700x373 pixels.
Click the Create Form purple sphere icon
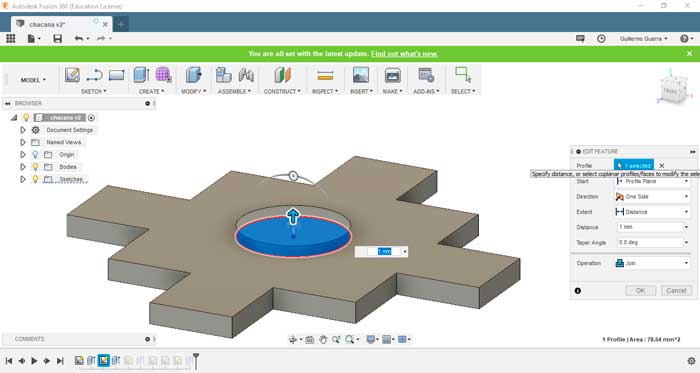163,75
